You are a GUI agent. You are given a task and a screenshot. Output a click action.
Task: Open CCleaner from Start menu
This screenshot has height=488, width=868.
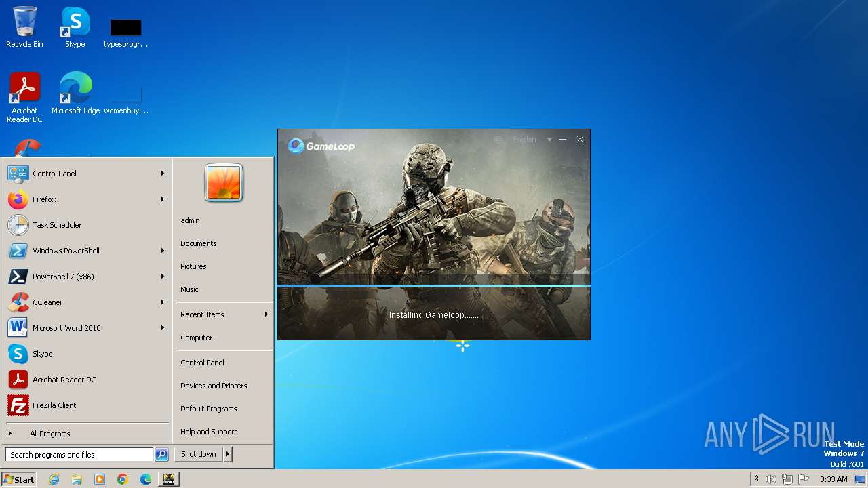86,302
